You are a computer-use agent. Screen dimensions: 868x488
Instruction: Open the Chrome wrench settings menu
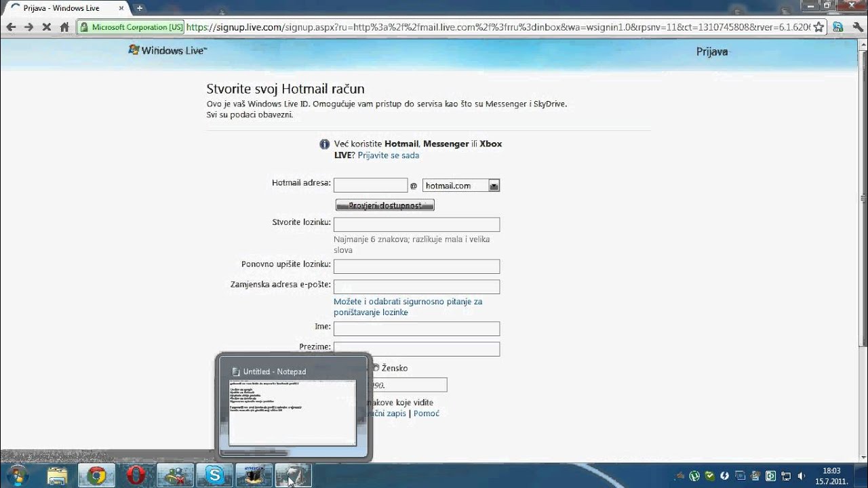coord(856,27)
